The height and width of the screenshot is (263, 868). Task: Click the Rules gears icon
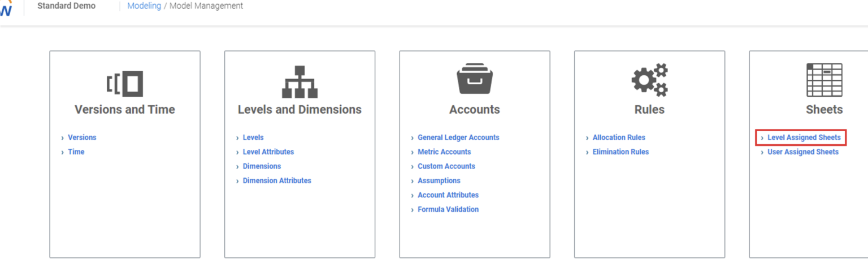coord(649,80)
